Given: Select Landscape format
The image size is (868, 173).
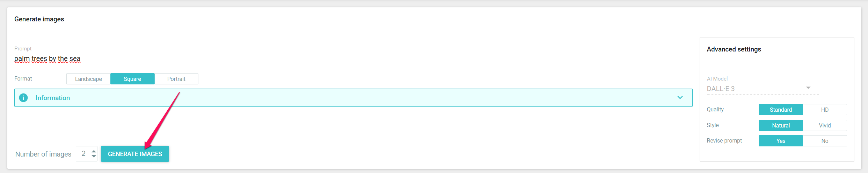Looking at the screenshot, I should (88, 79).
